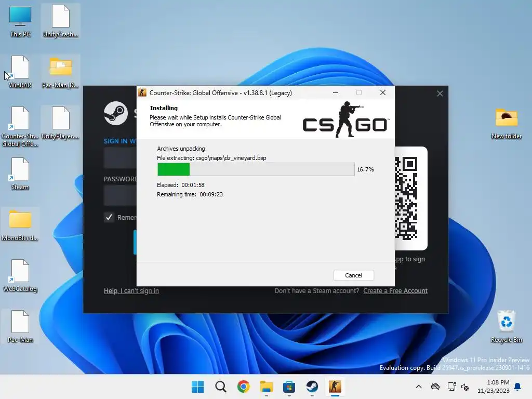Click the Archives unpacking label
This screenshot has height=399, width=532.
click(181, 149)
